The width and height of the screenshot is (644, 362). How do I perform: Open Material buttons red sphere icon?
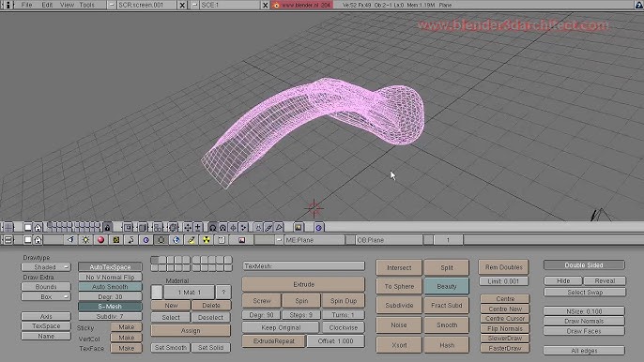pos(100,240)
